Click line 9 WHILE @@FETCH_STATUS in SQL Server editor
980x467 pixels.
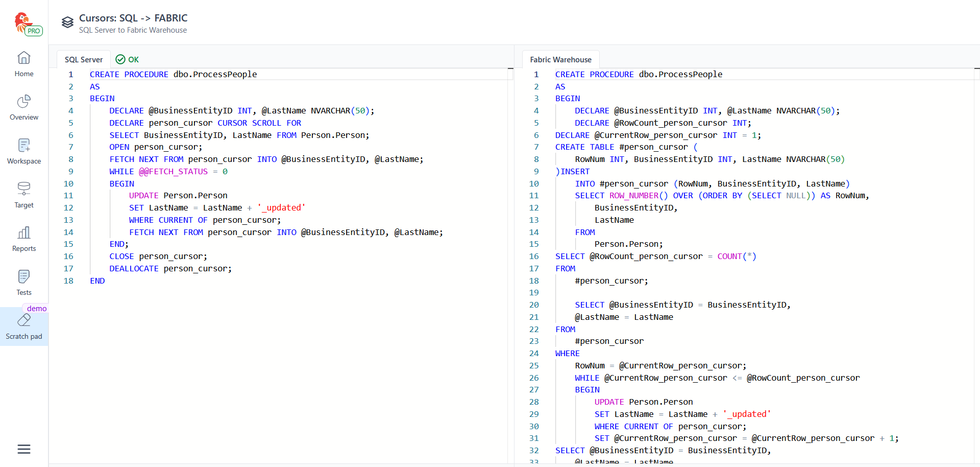coord(168,172)
